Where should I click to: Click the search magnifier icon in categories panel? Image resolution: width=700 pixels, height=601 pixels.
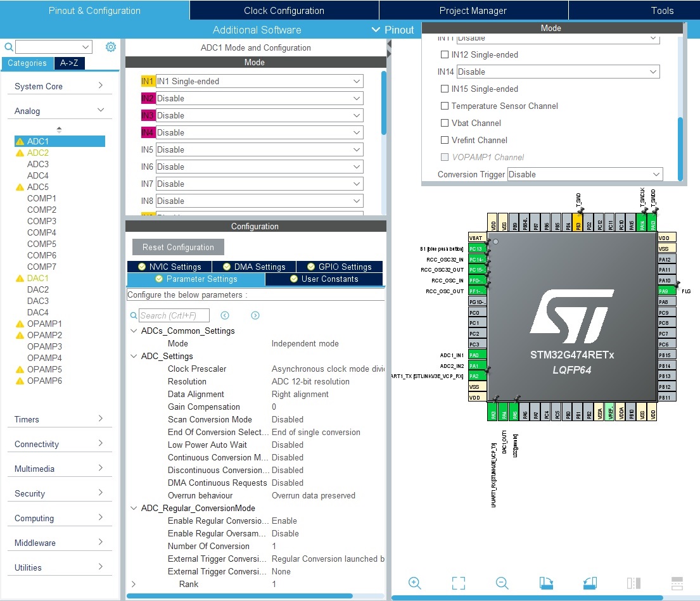pyautogui.click(x=8, y=46)
